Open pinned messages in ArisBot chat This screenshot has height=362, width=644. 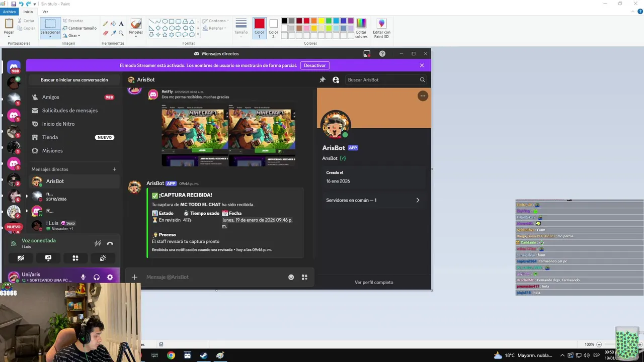(x=323, y=79)
